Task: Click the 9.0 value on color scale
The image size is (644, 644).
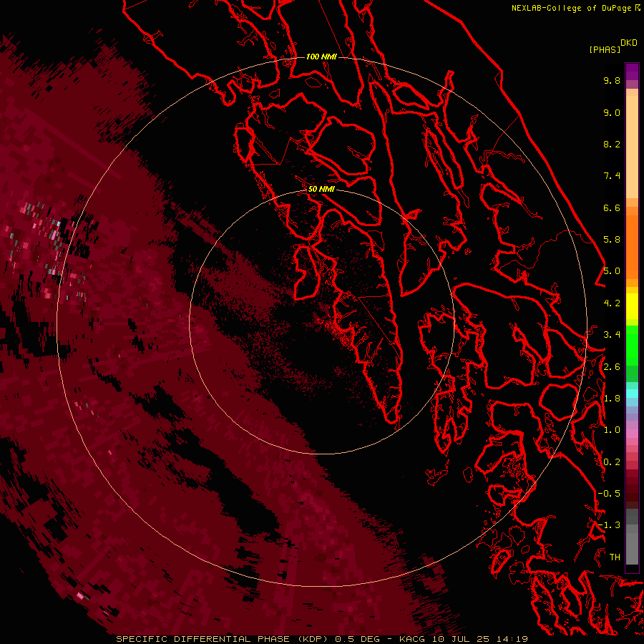Action: click(x=612, y=112)
